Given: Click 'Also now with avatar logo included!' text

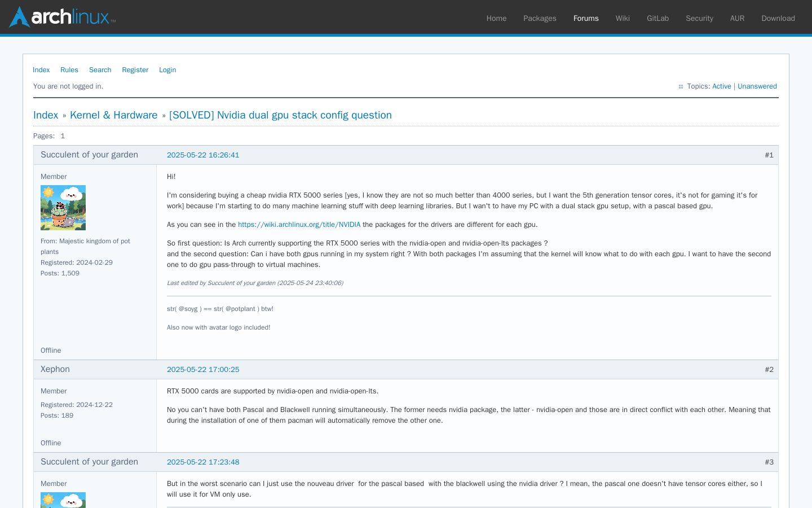Looking at the screenshot, I should click(x=218, y=327).
